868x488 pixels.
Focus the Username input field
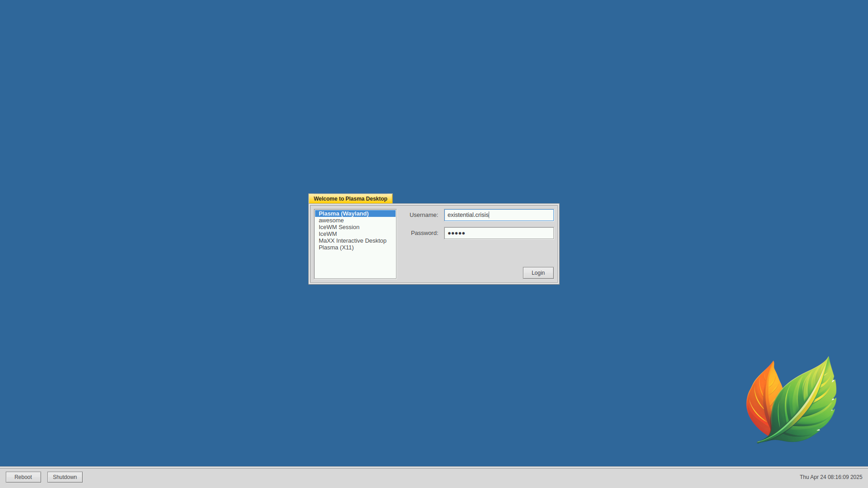click(x=499, y=215)
